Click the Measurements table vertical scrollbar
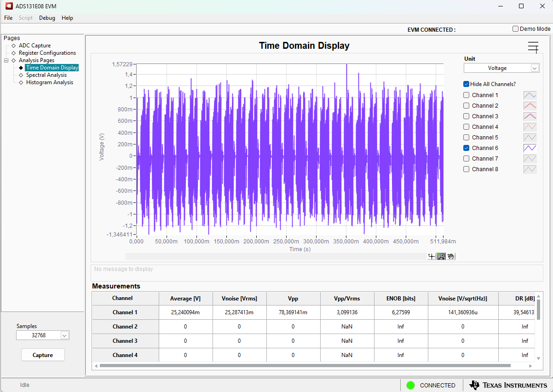This screenshot has height=392, width=553. pos(538,309)
